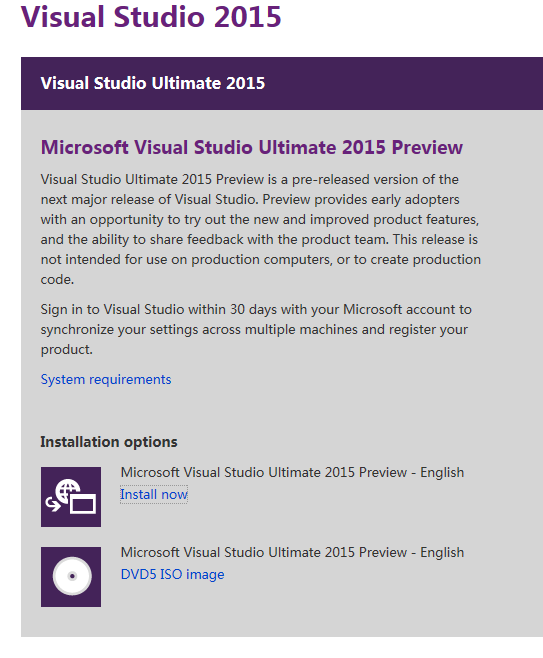Click the product label above DVD5 ISO image
This screenshot has width=543, height=658.
click(292, 552)
